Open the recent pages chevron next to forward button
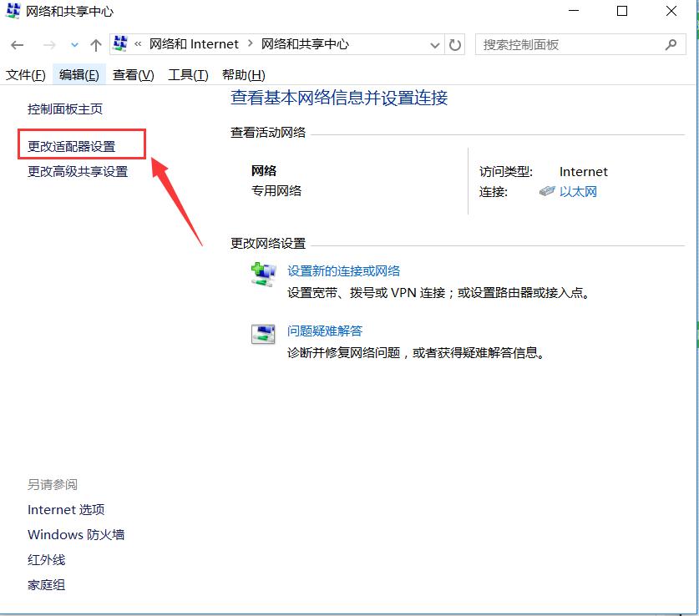The width and height of the screenshot is (699, 616). coord(74,44)
